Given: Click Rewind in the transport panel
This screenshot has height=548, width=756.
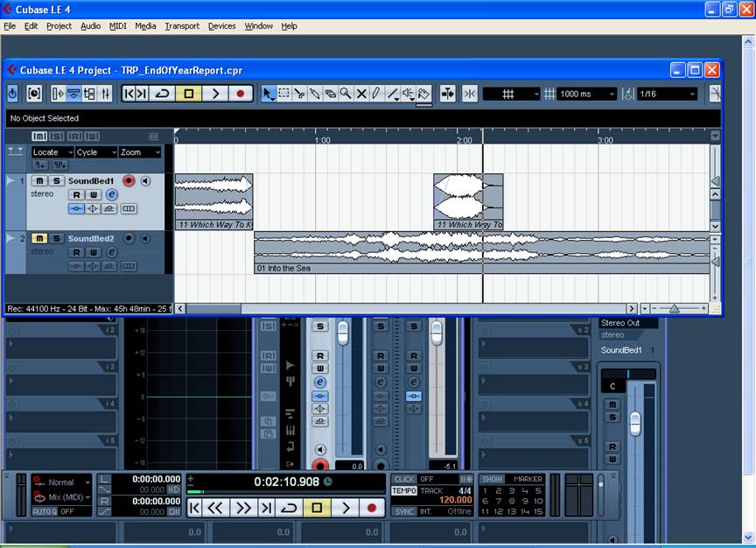Looking at the screenshot, I should (215, 508).
